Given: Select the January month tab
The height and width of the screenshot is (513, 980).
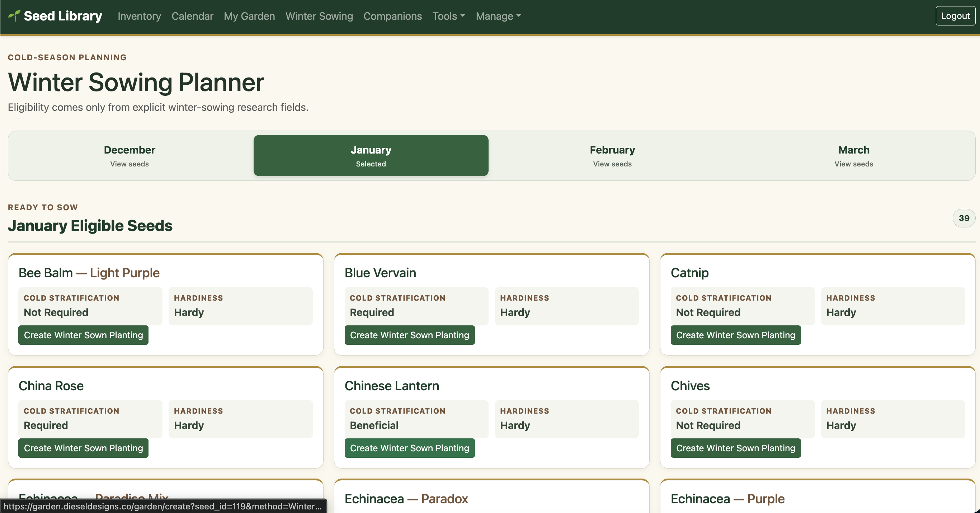Looking at the screenshot, I should [371, 155].
